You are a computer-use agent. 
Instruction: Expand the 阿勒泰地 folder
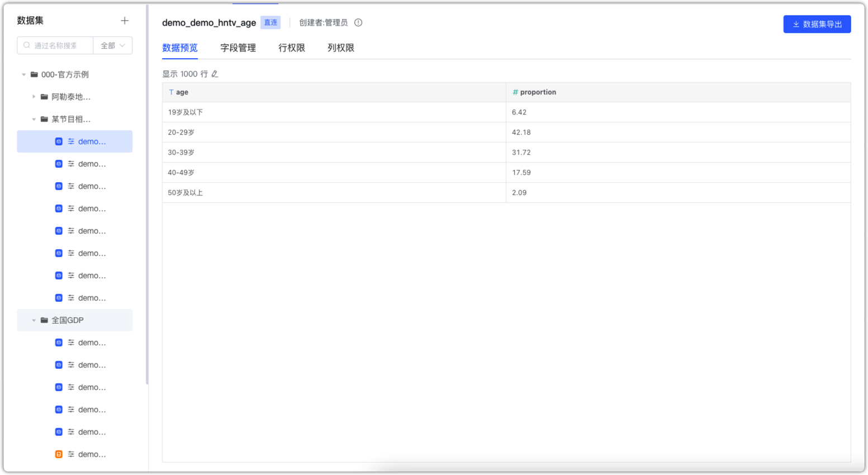34,97
